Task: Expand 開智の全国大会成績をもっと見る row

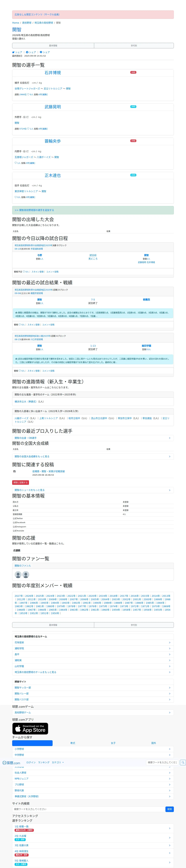Action: (93, 457)
